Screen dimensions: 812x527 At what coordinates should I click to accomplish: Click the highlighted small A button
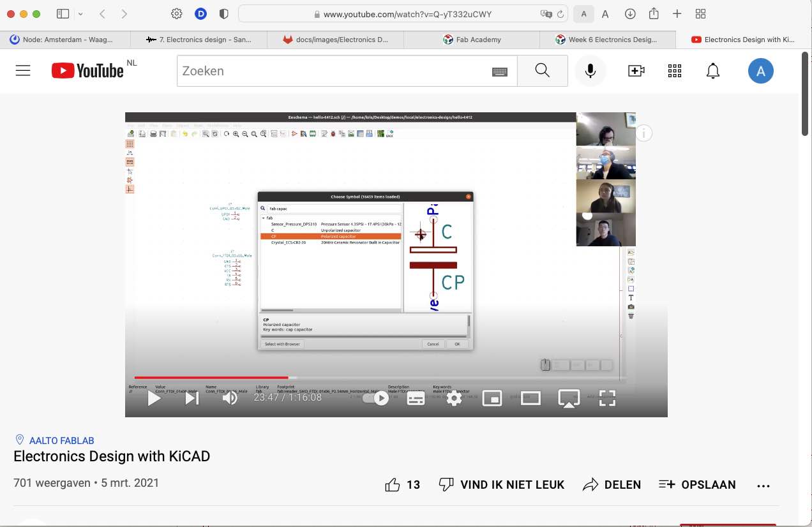(583, 14)
